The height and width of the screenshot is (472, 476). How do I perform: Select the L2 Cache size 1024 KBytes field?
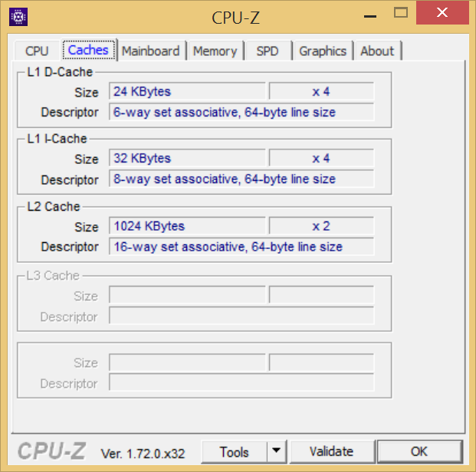point(187,226)
